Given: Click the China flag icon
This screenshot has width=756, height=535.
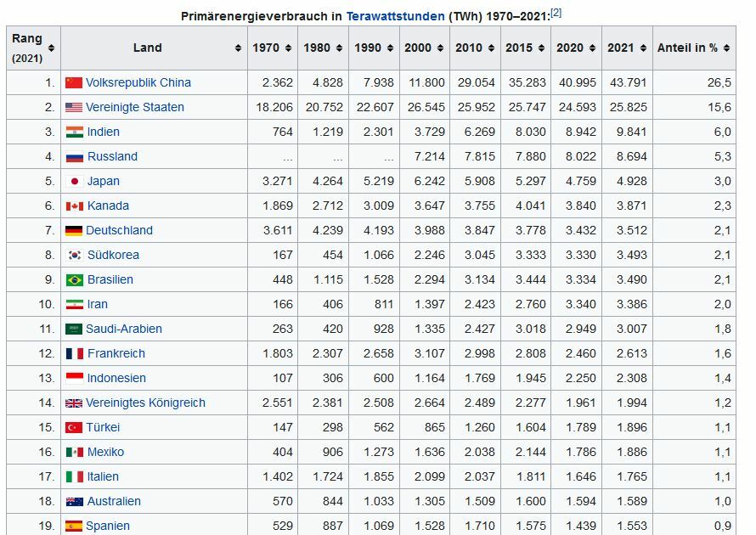Looking at the screenshot, I should coord(74,82).
